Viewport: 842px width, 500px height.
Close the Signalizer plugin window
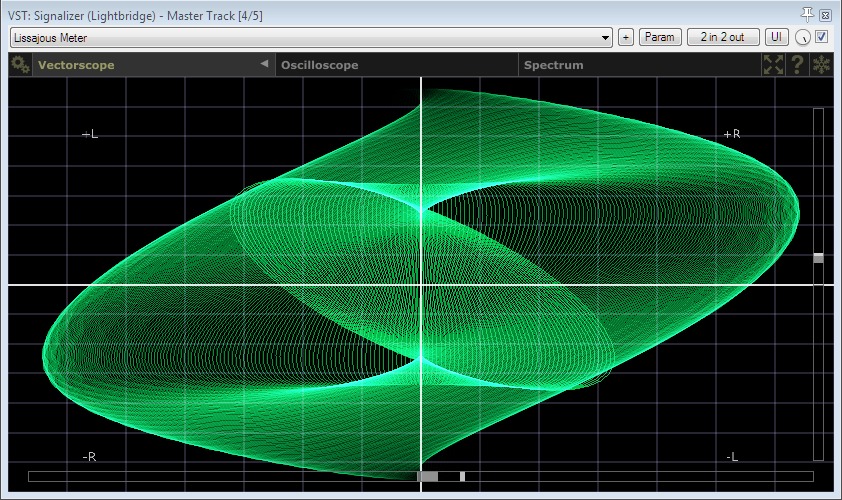tap(825, 15)
